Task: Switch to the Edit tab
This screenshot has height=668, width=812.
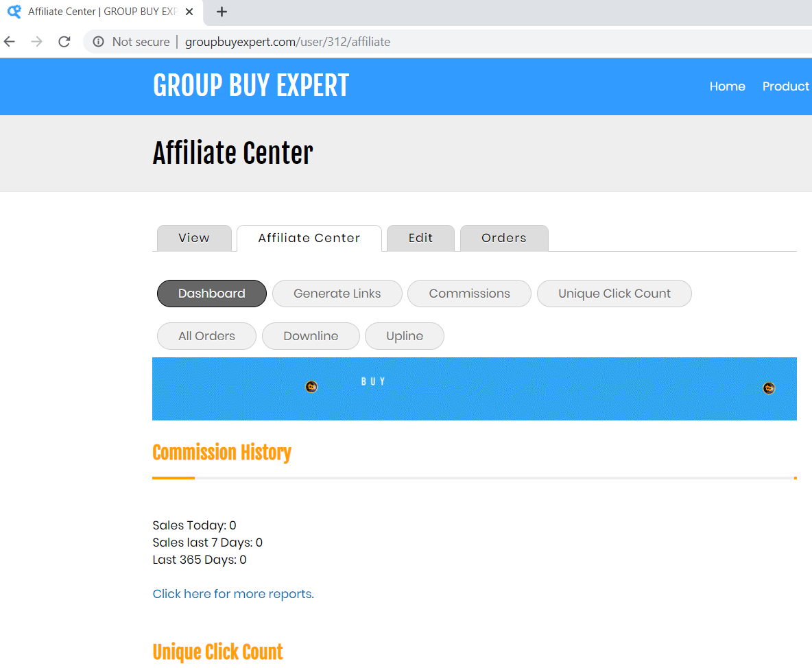Action: point(420,238)
